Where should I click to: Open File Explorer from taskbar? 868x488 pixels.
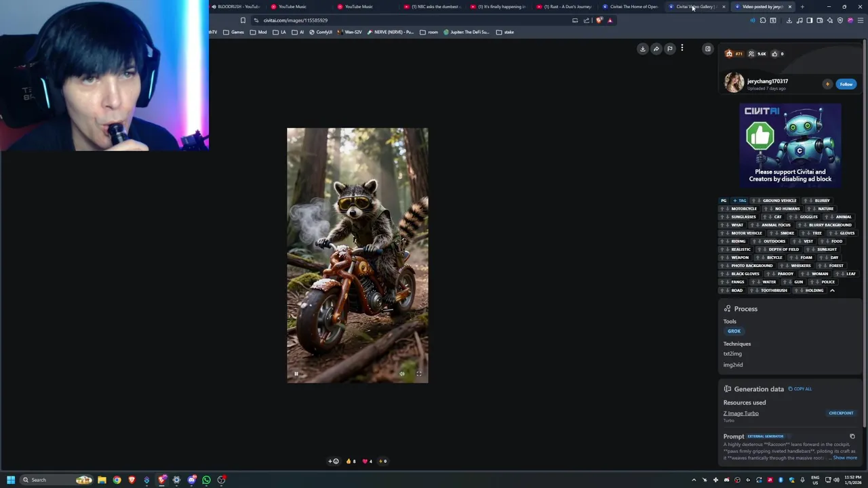[x=102, y=480]
